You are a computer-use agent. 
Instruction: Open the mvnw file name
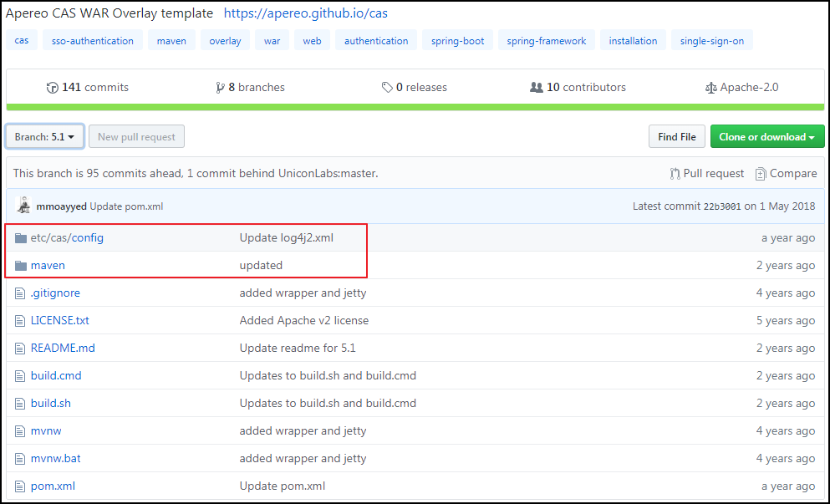(46, 431)
